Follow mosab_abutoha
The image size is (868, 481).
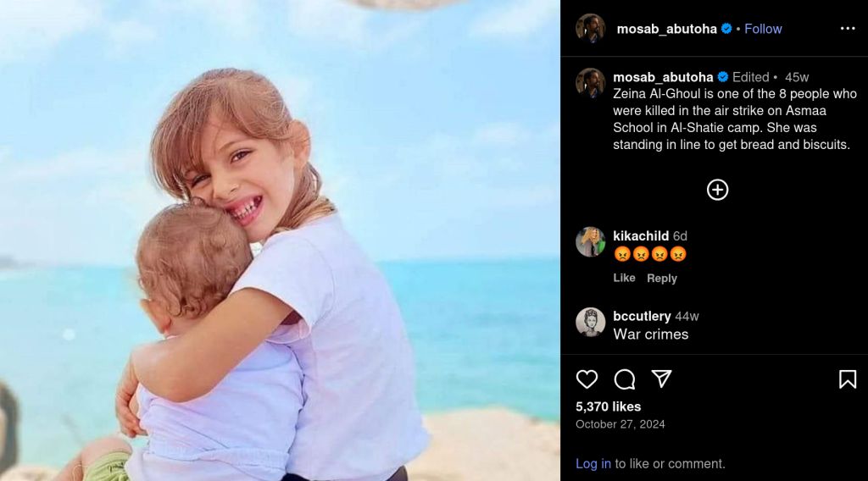[x=763, y=29]
